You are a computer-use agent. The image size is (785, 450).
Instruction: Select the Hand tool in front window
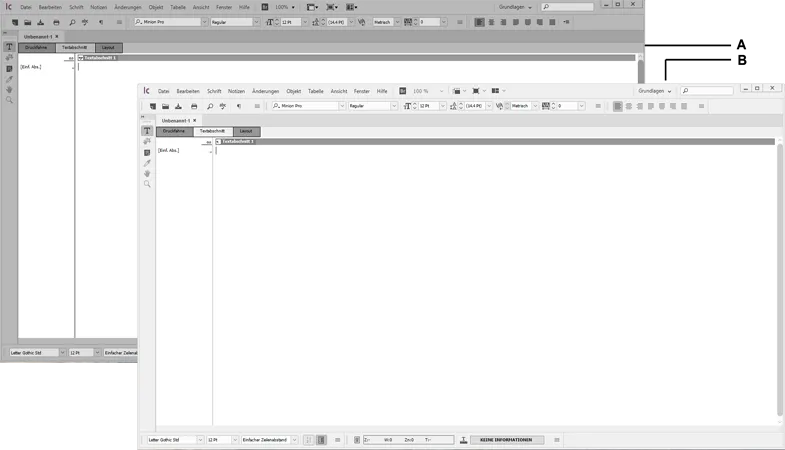(147, 174)
